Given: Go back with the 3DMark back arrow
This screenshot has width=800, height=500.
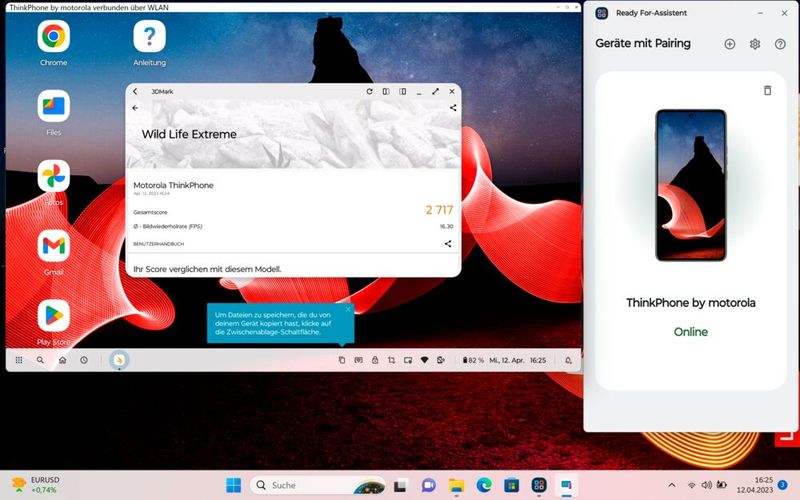Looking at the screenshot, I should pos(135,108).
